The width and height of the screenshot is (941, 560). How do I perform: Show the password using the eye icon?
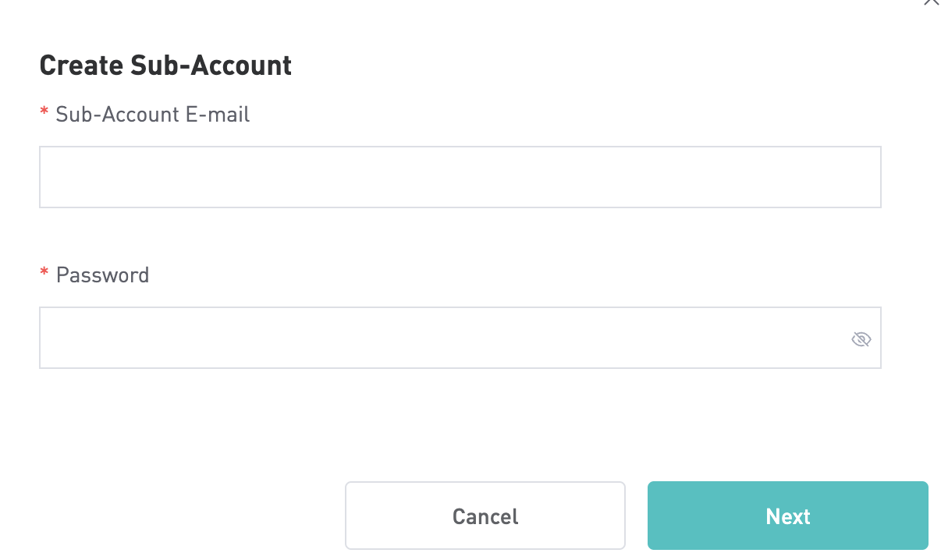click(861, 338)
